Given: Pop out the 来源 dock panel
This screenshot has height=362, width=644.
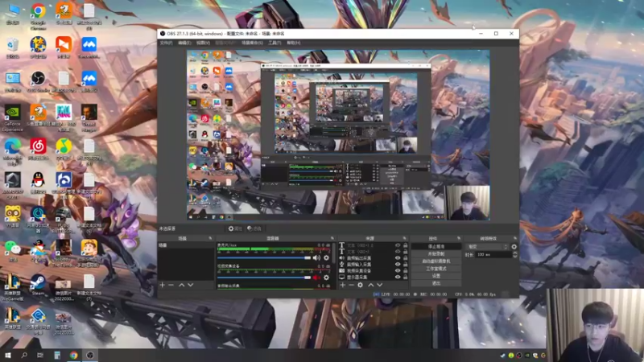Looking at the screenshot, I should pyautogui.click(x=405, y=238).
